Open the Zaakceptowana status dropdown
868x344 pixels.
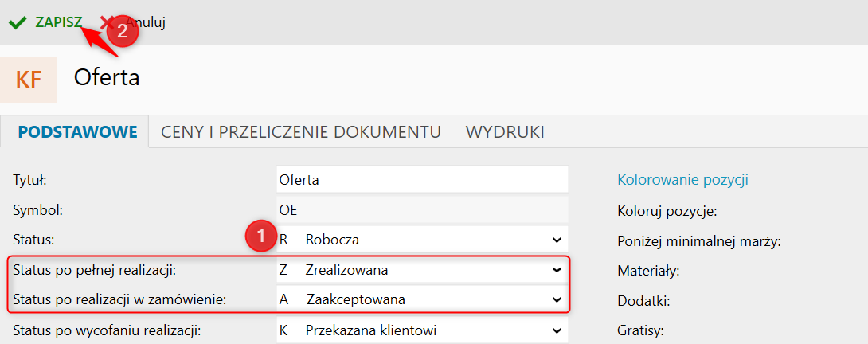pos(422,299)
